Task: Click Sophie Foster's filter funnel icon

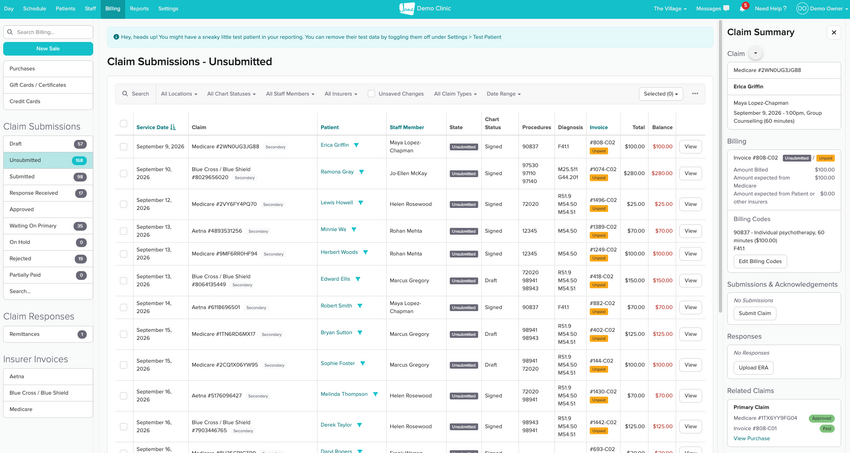Action: pyautogui.click(x=363, y=364)
